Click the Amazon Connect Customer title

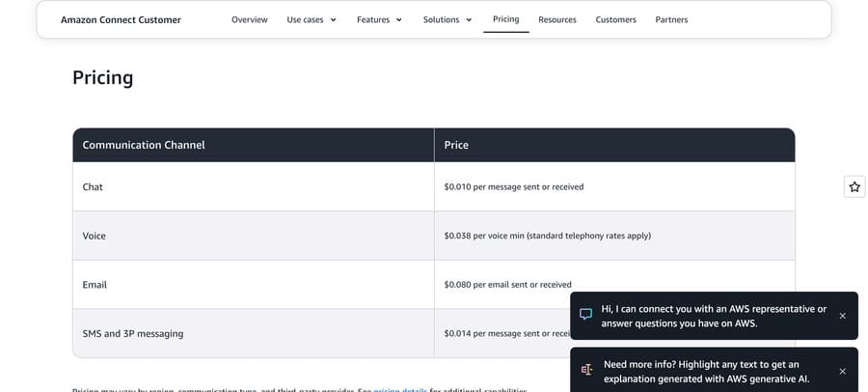[x=121, y=20]
